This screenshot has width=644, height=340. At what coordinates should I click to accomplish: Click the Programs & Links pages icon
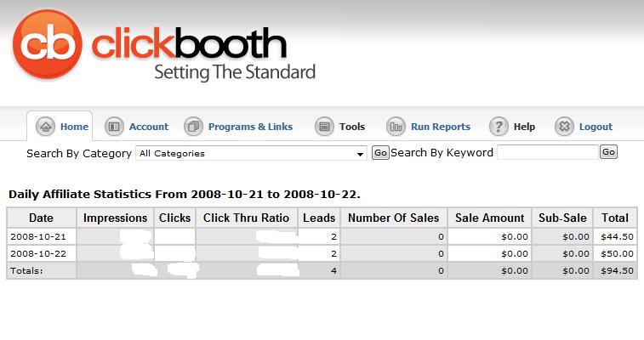click(193, 127)
